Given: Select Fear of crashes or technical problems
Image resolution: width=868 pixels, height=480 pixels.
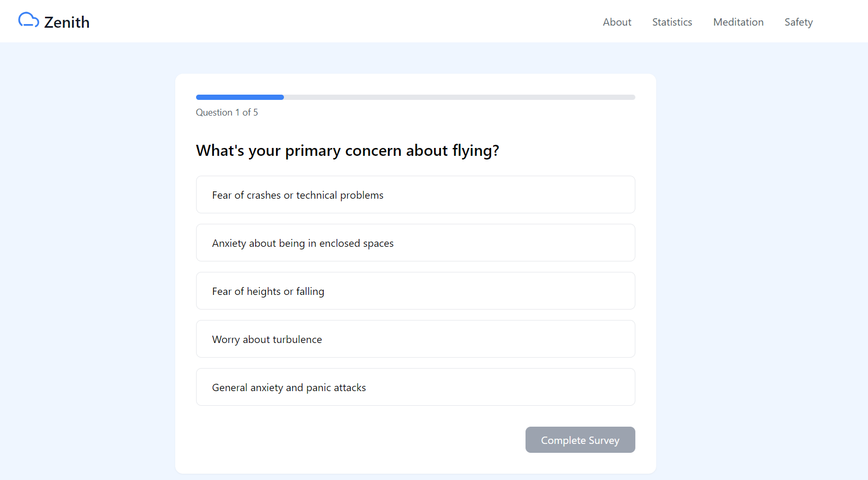Looking at the screenshot, I should coord(416,195).
